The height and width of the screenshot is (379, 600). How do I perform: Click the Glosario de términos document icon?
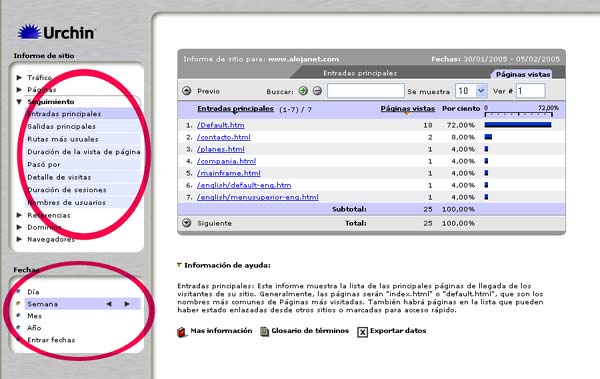click(x=264, y=332)
